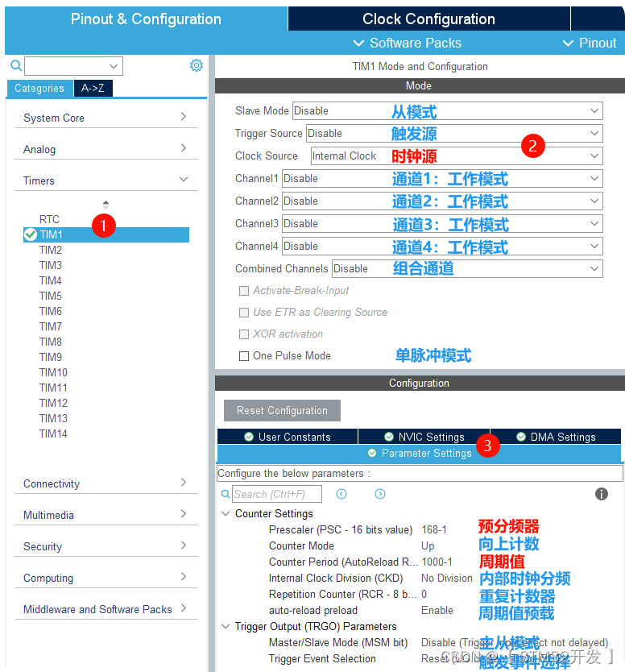This screenshot has height=672, width=625.
Task: Select TIM14 in the Timers list
Action: (53, 433)
